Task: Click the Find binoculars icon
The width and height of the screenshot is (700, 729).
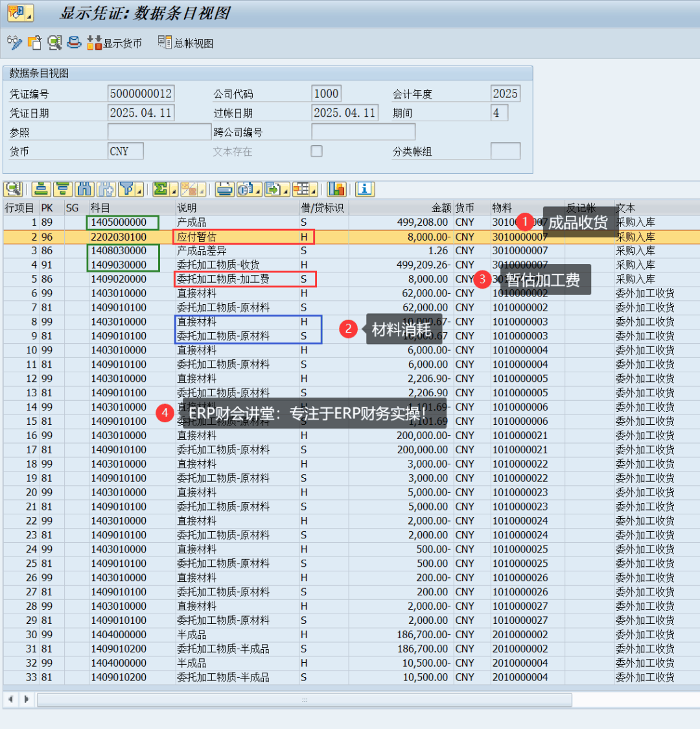Action: point(84,189)
